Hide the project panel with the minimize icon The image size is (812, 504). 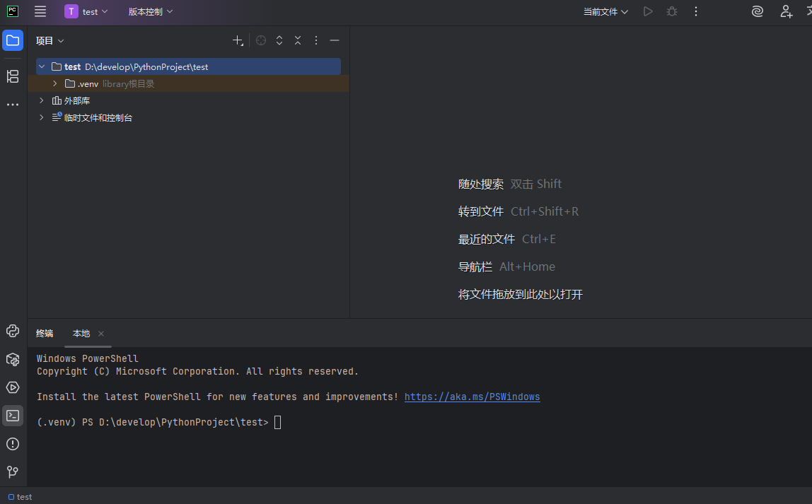tap(334, 40)
